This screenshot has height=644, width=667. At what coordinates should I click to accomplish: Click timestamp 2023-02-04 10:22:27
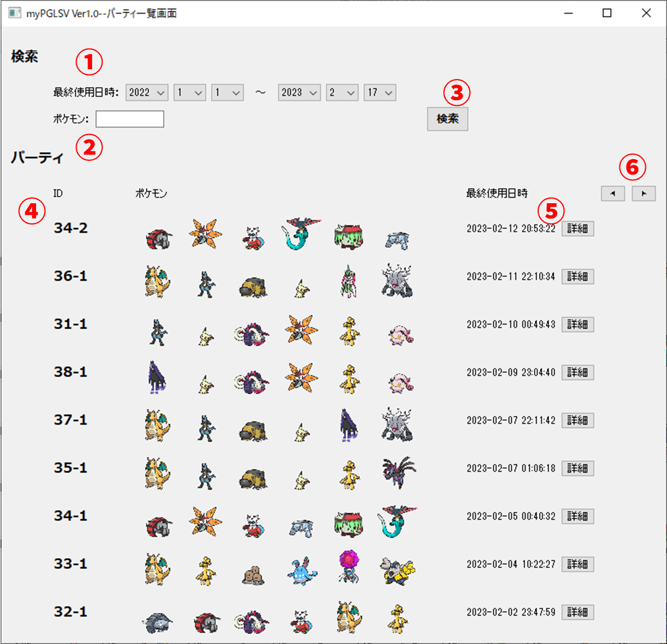pyautogui.click(x=511, y=564)
